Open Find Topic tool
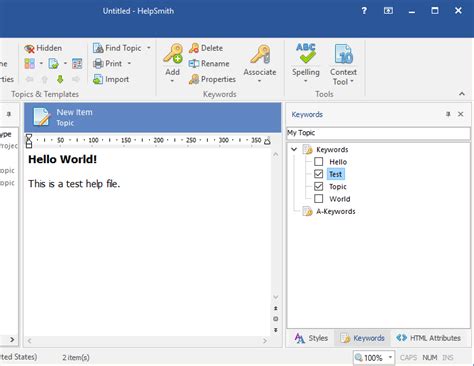 tap(117, 48)
